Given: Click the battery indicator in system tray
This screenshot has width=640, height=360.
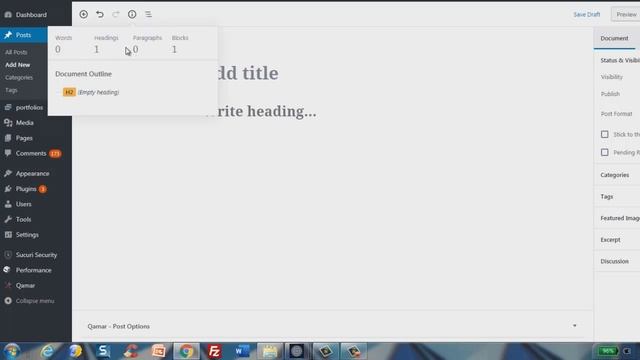Looking at the screenshot, I should pos(608,351).
